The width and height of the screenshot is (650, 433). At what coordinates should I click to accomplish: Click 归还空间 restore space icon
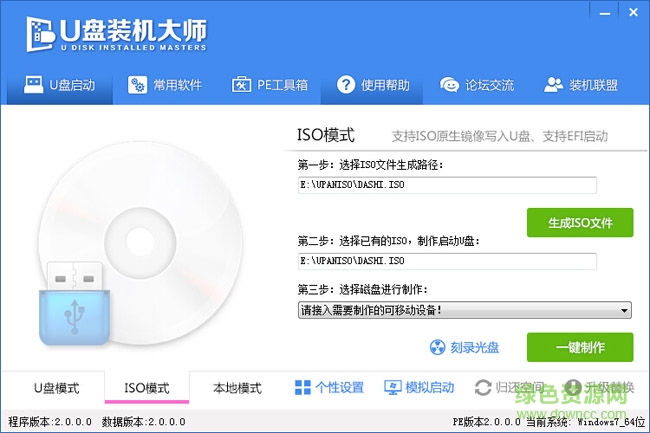click(x=484, y=388)
